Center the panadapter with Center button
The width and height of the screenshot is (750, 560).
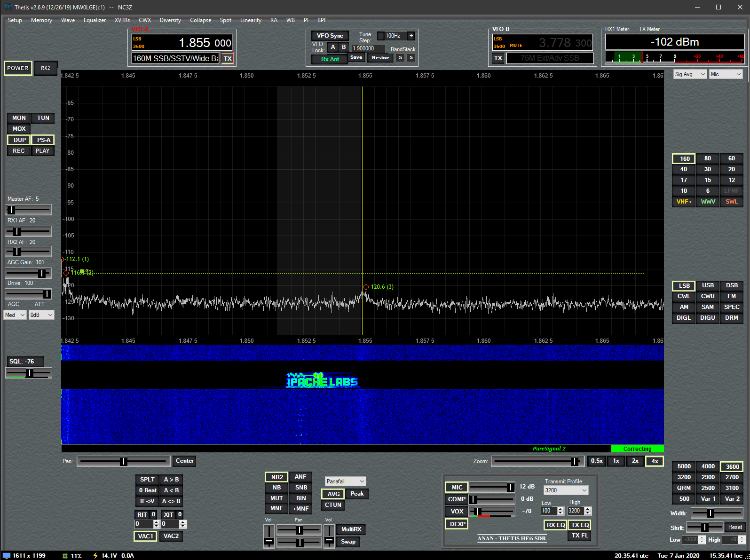pos(184,461)
